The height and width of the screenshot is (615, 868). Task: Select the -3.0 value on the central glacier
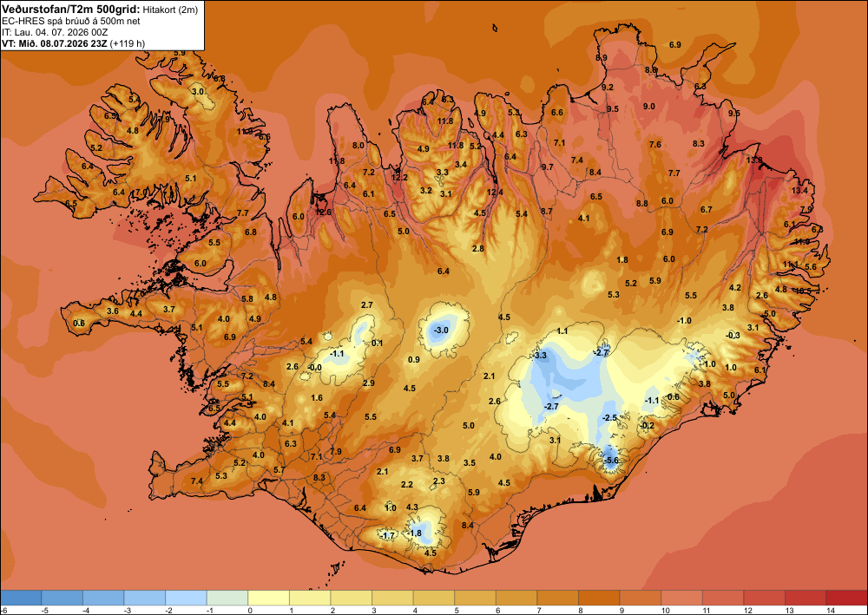coord(441,330)
